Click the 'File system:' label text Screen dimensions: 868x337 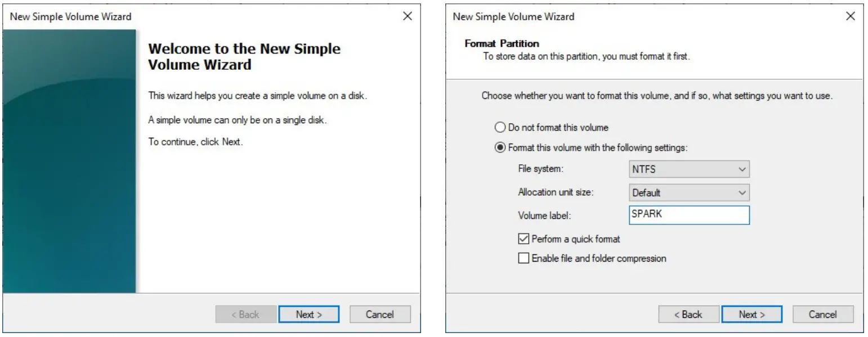540,169
